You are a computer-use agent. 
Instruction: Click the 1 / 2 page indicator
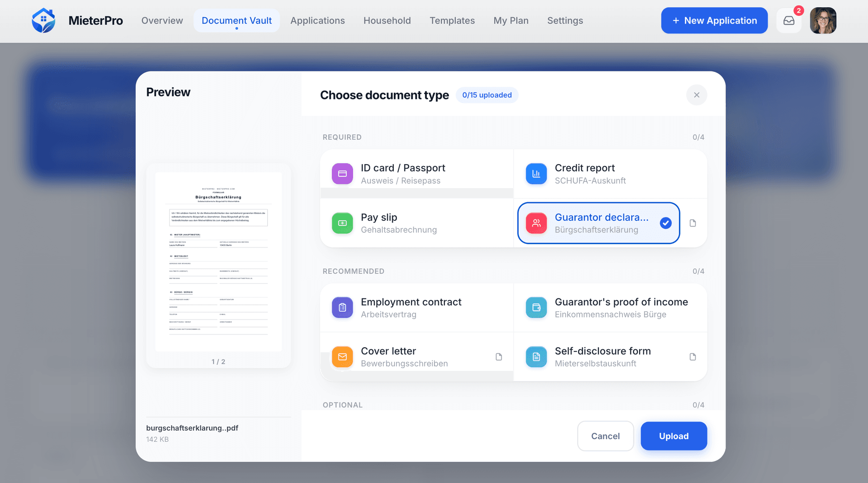point(218,362)
